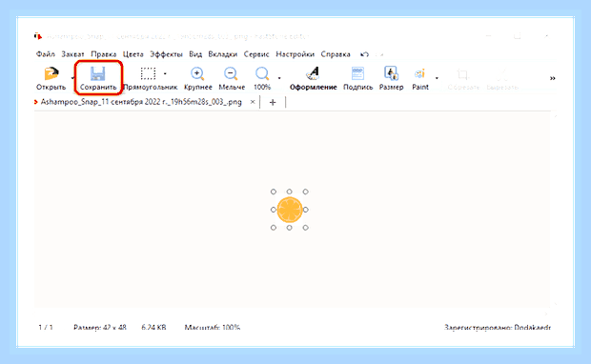Open the Сервис menu
The image size is (591, 364).
pos(256,54)
